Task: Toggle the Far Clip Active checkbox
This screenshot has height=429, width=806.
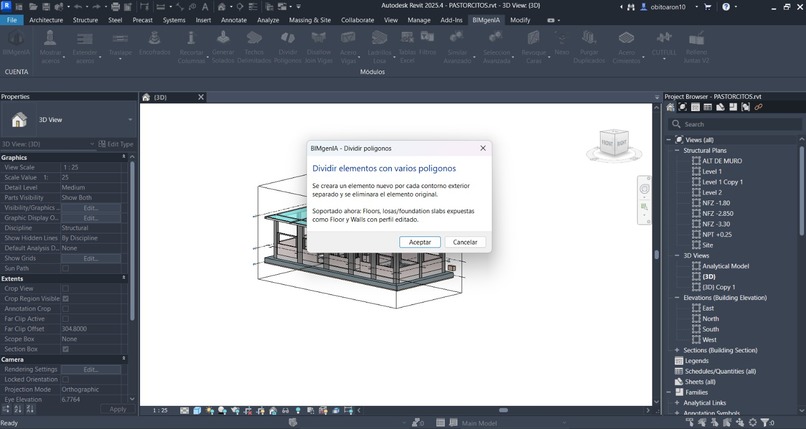Action: [x=65, y=319]
